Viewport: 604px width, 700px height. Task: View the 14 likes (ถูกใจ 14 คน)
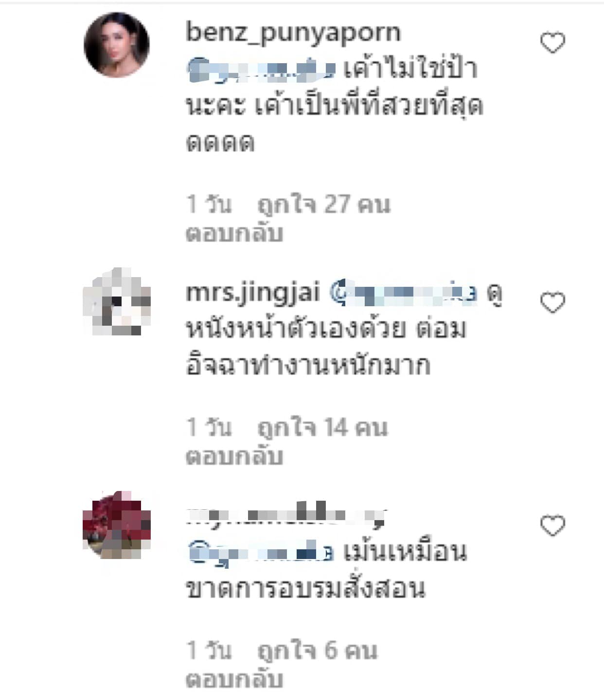[x=323, y=428]
